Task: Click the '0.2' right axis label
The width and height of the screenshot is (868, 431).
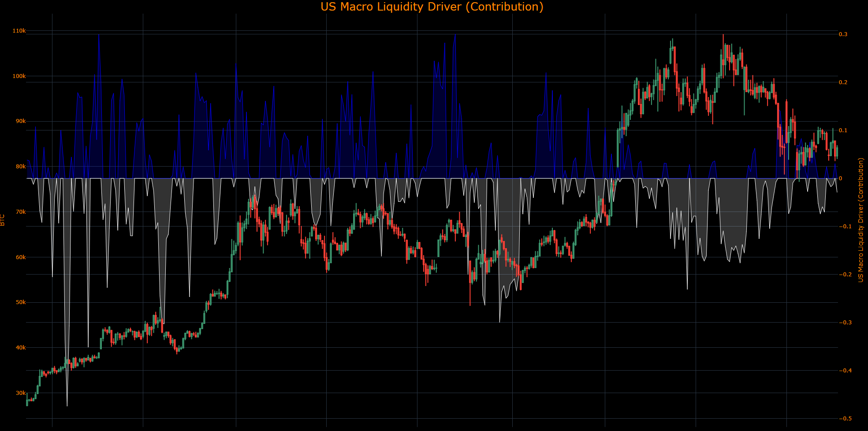Action: [843, 82]
